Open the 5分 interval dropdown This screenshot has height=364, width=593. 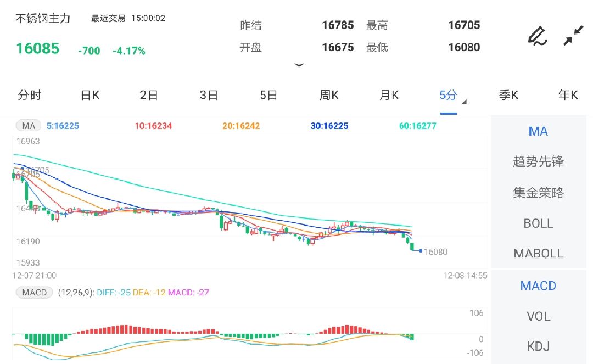click(x=452, y=96)
